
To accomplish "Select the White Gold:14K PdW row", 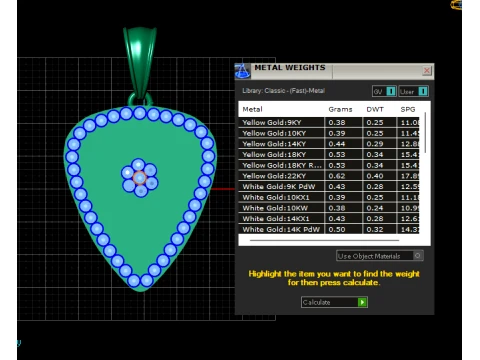I will pyautogui.click(x=328, y=229).
